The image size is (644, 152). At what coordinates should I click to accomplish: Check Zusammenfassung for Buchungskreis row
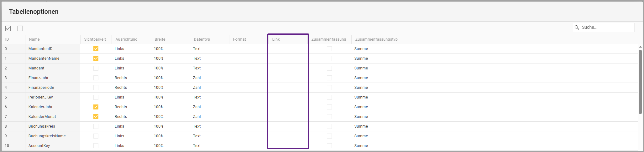[x=329, y=126]
